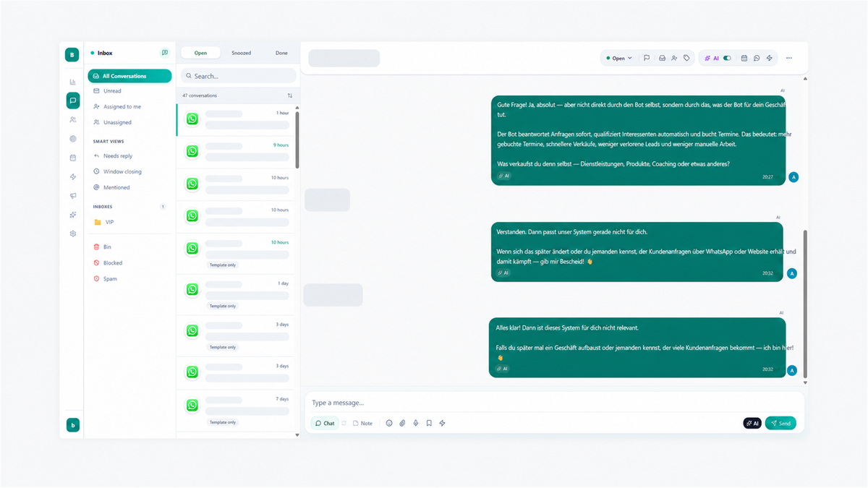The image size is (868, 488).
Task: Click the message starting with Alles klar
Action: [x=637, y=348]
